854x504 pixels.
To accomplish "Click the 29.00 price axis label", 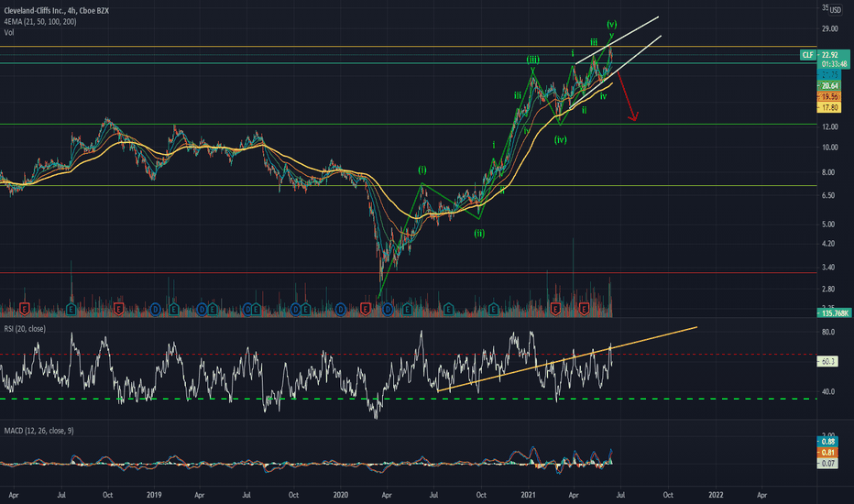I will (x=829, y=28).
